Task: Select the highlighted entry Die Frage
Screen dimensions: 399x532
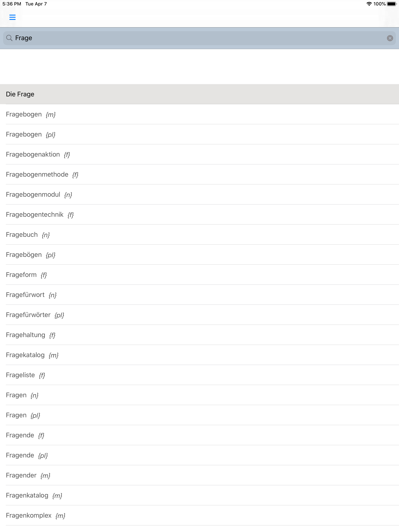Action: click(x=20, y=94)
